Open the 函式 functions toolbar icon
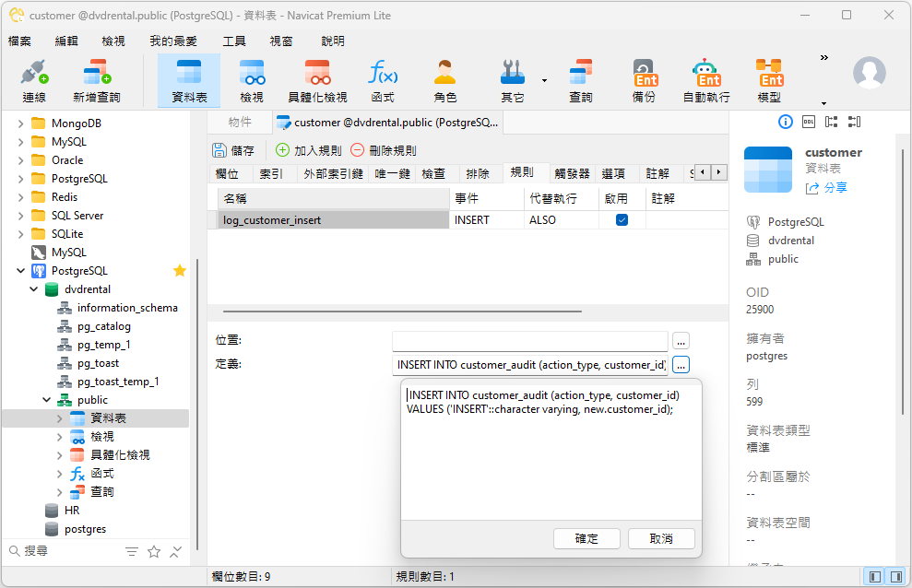The height and width of the screenshot is (588, 912). tap(383, 81)
